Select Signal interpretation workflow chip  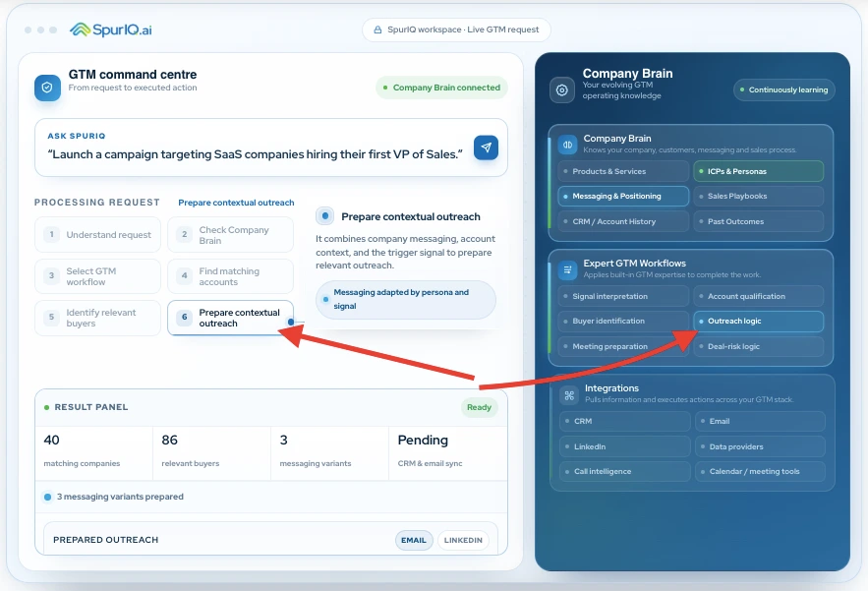(x=623, y=296)
